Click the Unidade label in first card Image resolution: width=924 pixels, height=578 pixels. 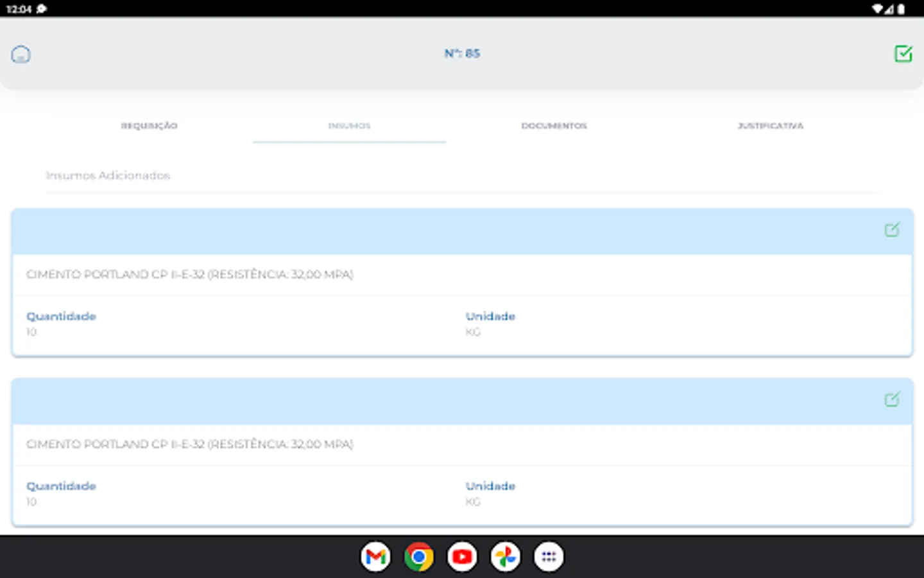tap(490, 316)
